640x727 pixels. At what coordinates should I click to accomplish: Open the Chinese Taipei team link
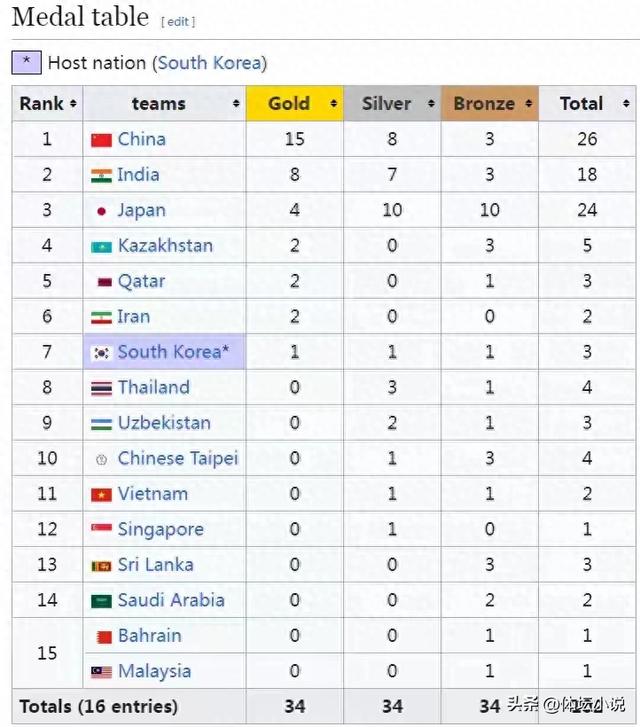tap(178, 459)
